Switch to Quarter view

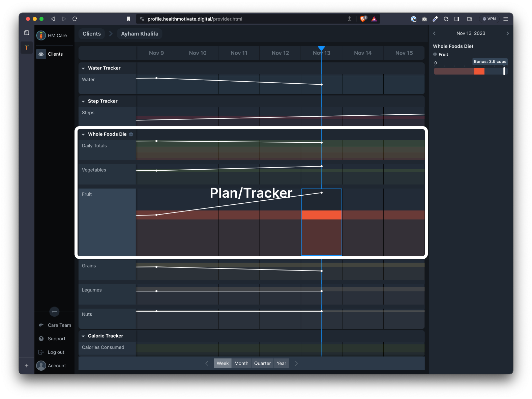click(262, 363)
